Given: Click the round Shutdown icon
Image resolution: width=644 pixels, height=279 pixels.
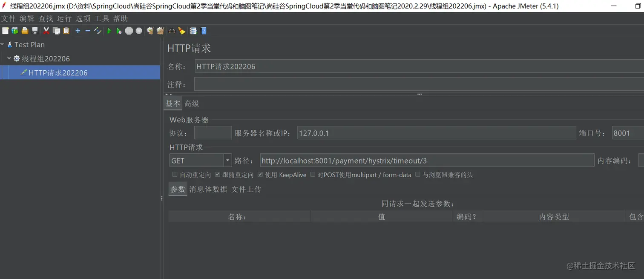Looking at the screenshot, I should pyautogui.click(x=139, y=31).
